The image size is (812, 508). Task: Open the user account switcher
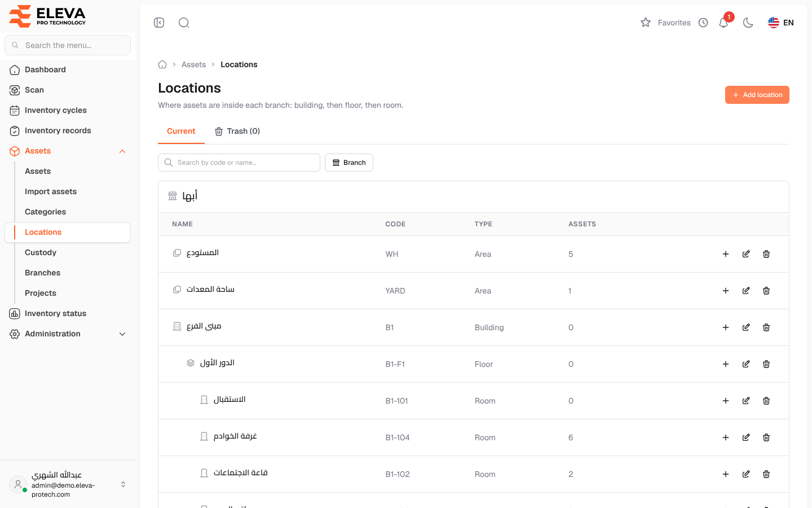pos(68,484)
